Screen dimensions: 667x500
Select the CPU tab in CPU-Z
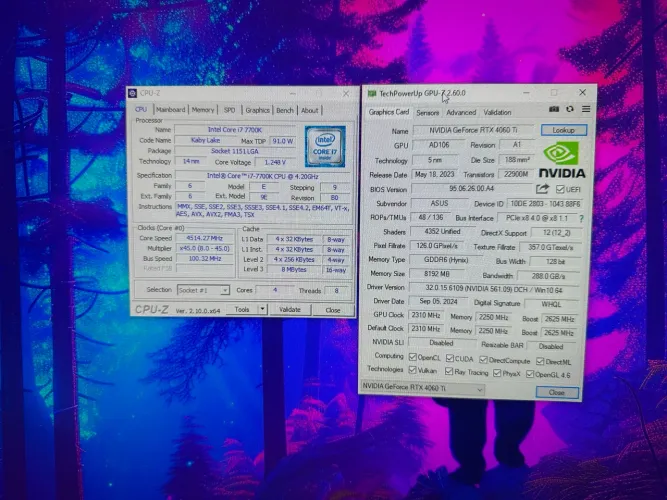tap(141, 109)
